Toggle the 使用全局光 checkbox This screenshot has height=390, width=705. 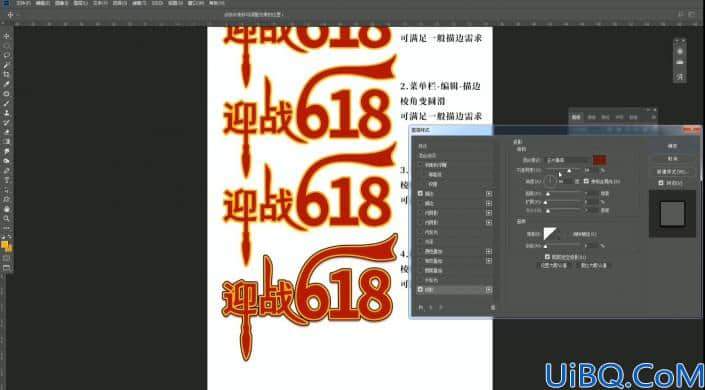click(586, 181)
